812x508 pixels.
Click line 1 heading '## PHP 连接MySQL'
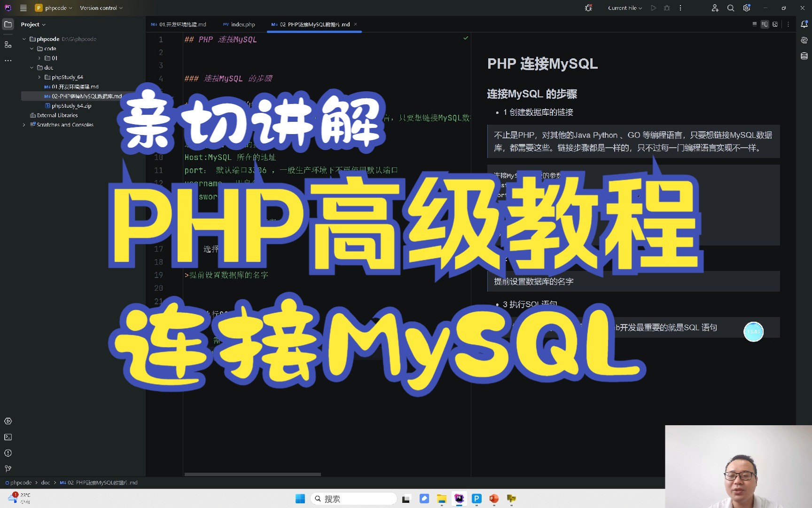pyautogui.click(x=220, y=40)
